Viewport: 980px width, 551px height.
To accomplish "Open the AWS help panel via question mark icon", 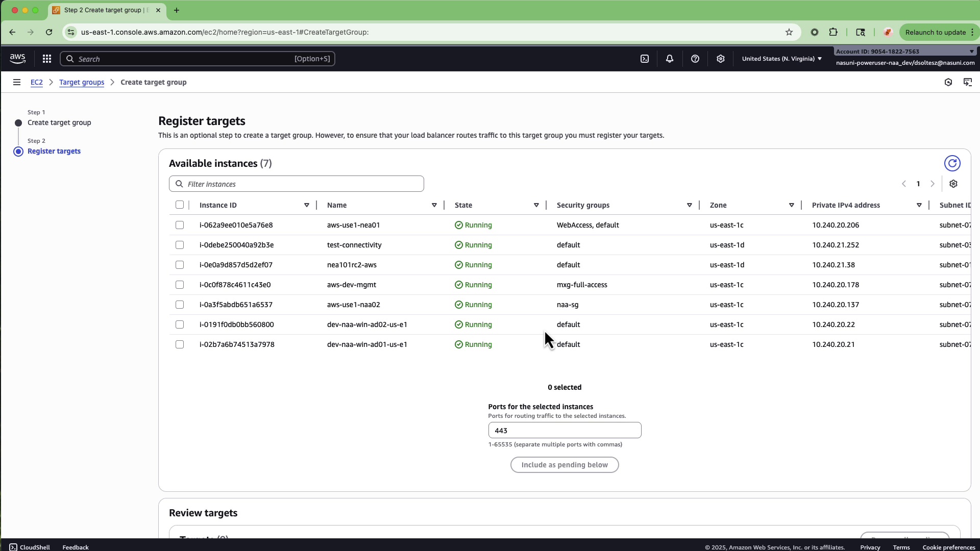I will click(x=695, y=59).
